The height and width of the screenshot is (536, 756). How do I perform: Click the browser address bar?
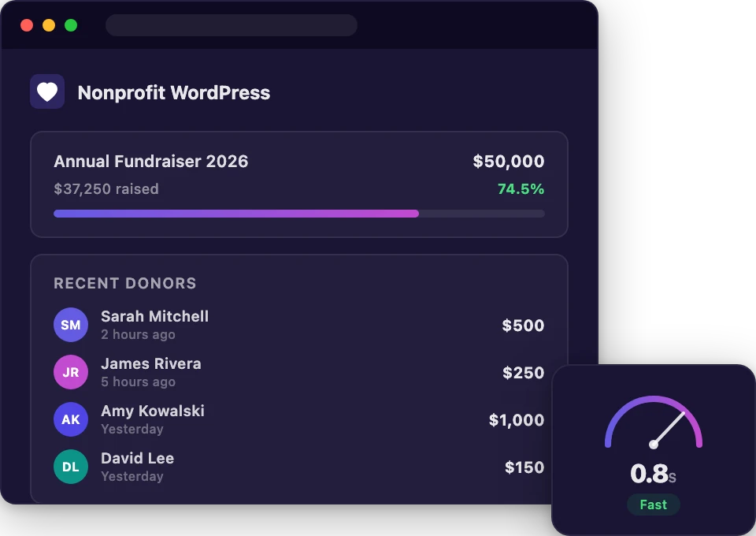231,25
